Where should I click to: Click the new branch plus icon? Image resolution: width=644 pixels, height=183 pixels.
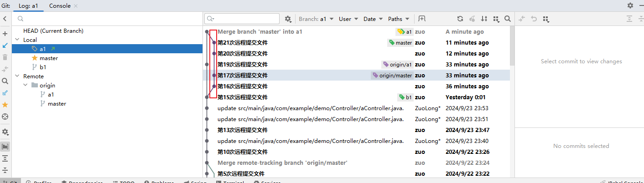(x=5, y=34)
